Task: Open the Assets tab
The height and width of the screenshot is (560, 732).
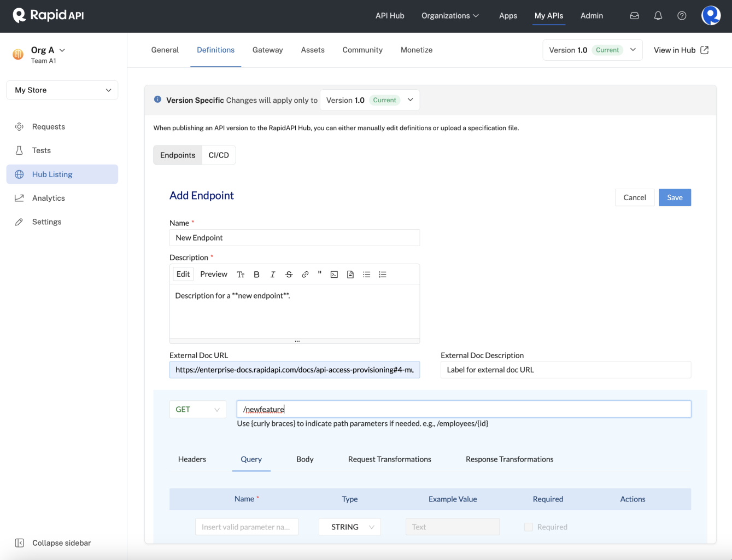Action: pyautogui.click(x=313, y=50)
